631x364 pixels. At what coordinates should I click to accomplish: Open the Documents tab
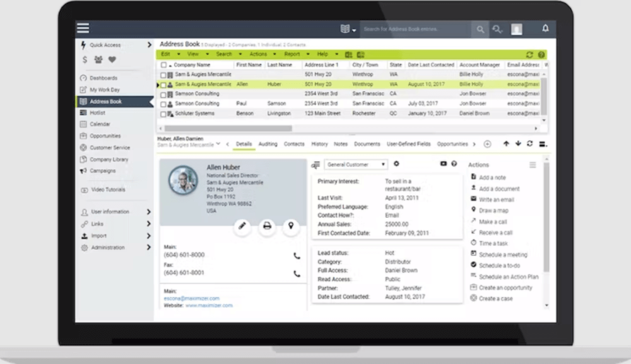tap(367, 144)
